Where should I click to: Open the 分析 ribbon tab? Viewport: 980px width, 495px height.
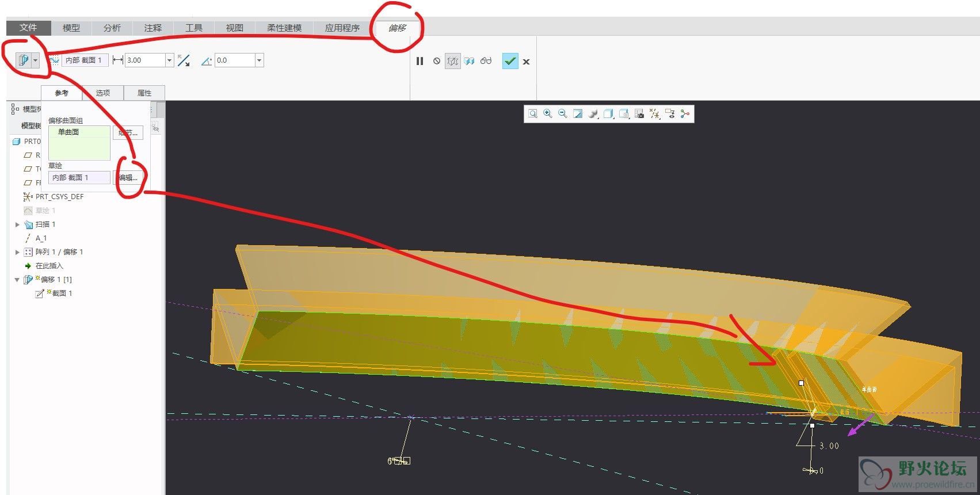click(112, 28)
